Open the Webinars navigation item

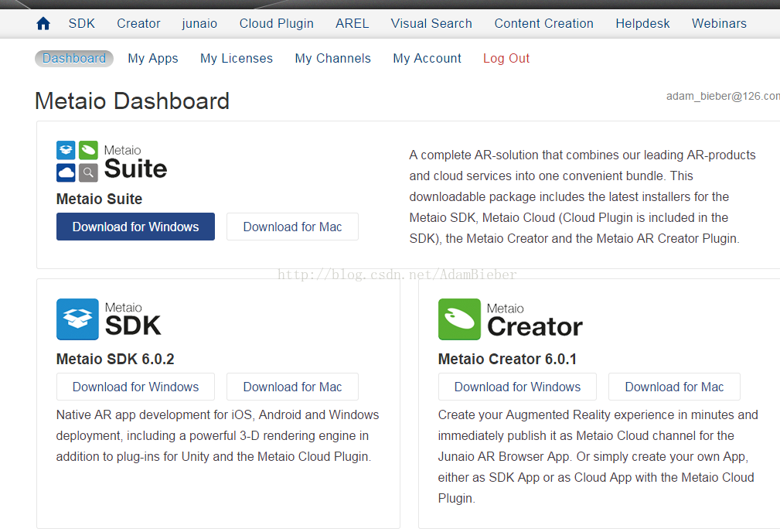719,23
